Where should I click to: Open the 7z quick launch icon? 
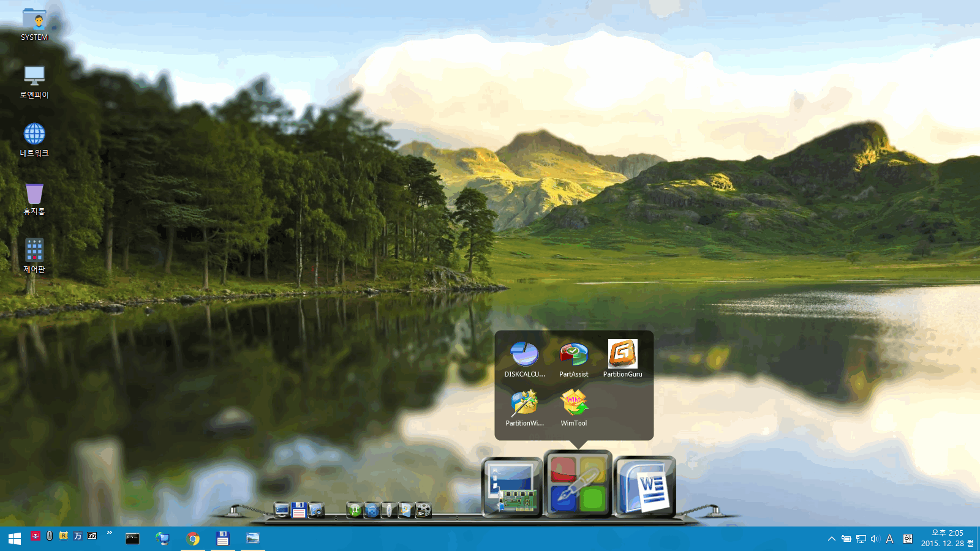click(x=92, y=536)
